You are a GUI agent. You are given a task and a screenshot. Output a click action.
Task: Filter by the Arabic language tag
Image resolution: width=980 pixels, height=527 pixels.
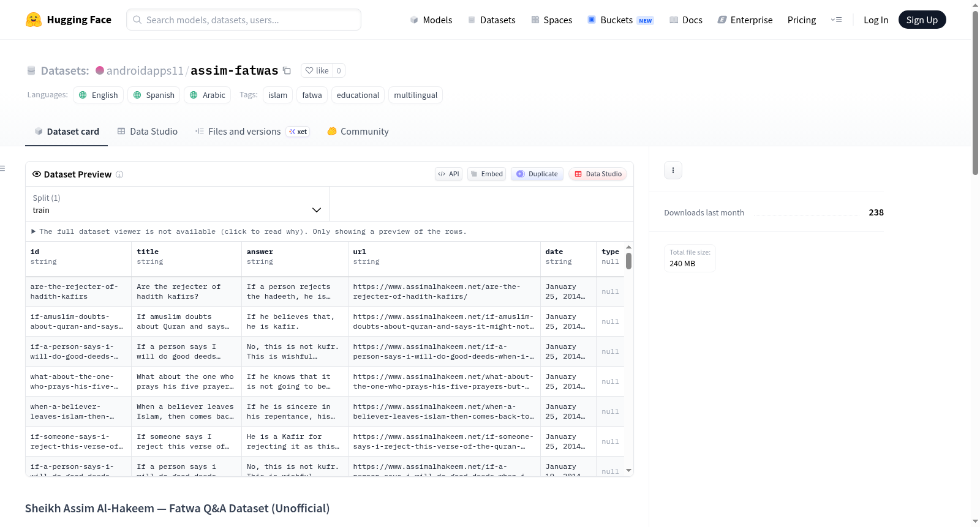[208, 95]
